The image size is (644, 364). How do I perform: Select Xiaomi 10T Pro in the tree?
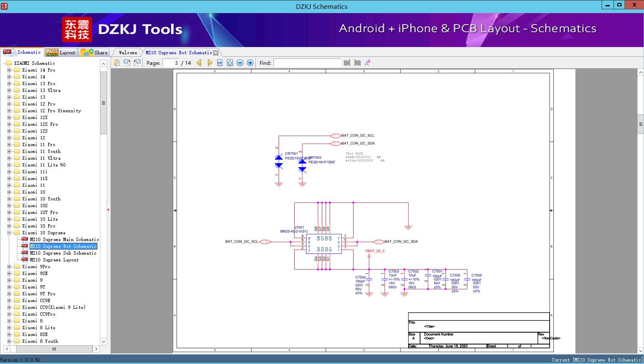[x=40, y=212]
